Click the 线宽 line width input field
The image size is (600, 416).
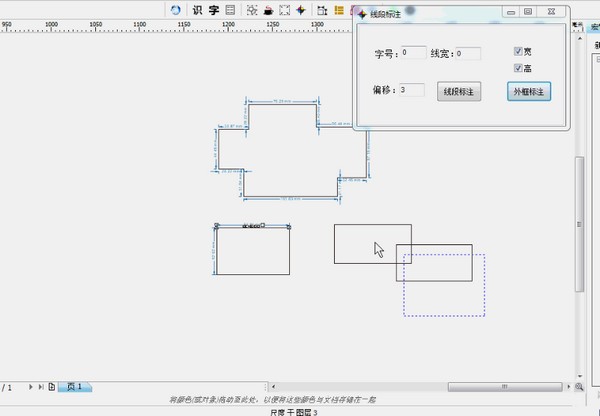(467, 54)
